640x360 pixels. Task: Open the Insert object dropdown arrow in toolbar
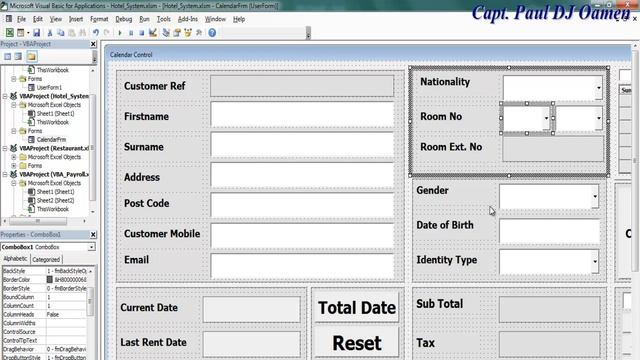[28, 33]
